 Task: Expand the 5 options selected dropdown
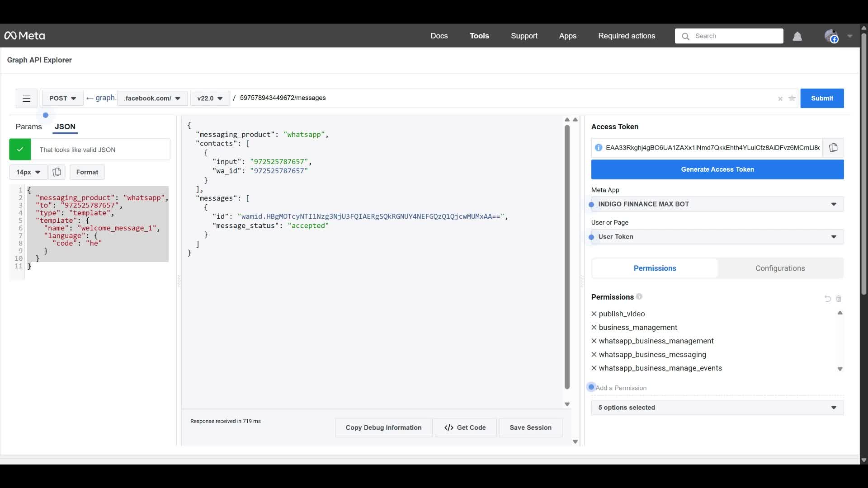(x=717, y=408)
